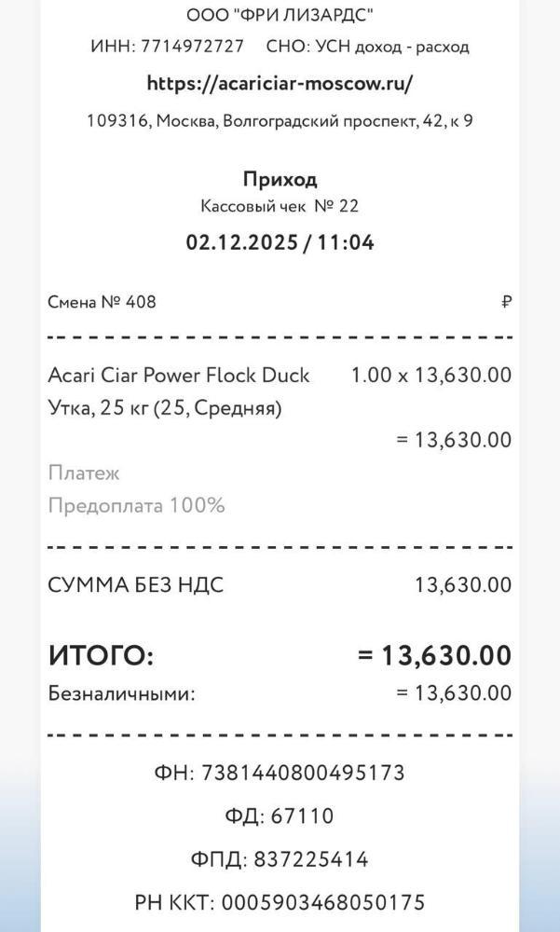Click the 1.00 x 13,630.00 quantity line
The width and height of the screenshot is (560, 932).
coord(430,376)
